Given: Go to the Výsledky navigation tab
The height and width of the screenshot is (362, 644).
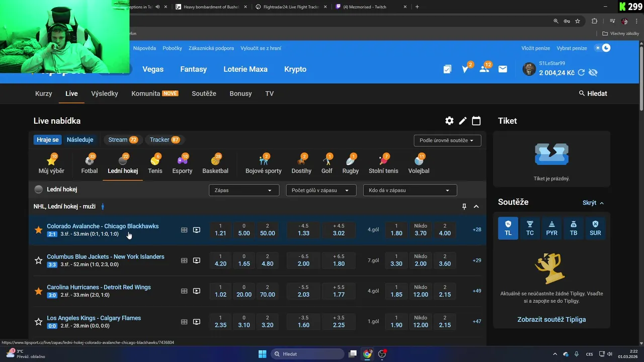Looking at the screenshot, I should 105,94.
